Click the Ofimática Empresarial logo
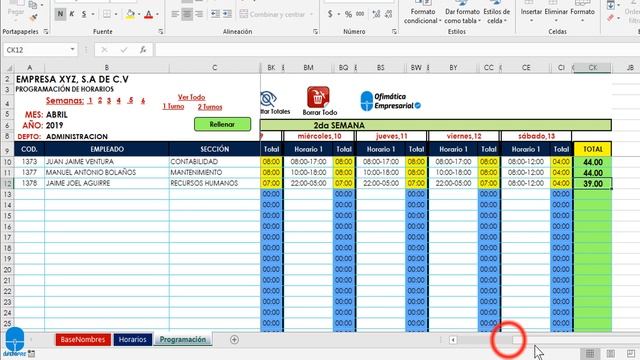The width and height of the screenshot is (640, 360). [x=390, y=101]
